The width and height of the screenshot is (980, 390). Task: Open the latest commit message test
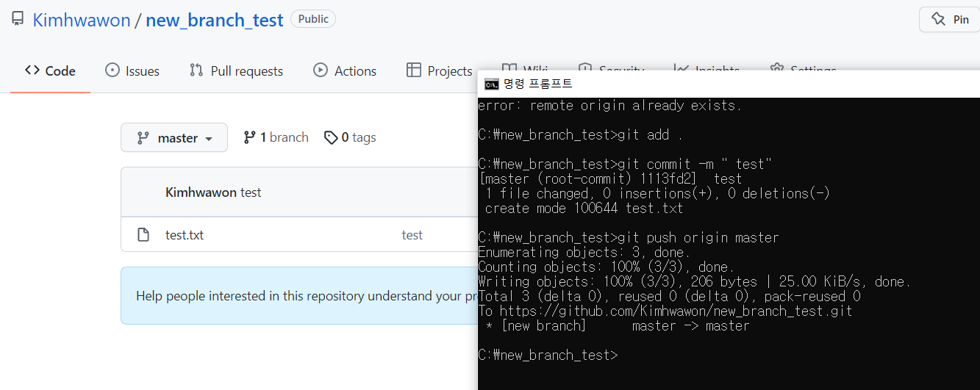251,192
